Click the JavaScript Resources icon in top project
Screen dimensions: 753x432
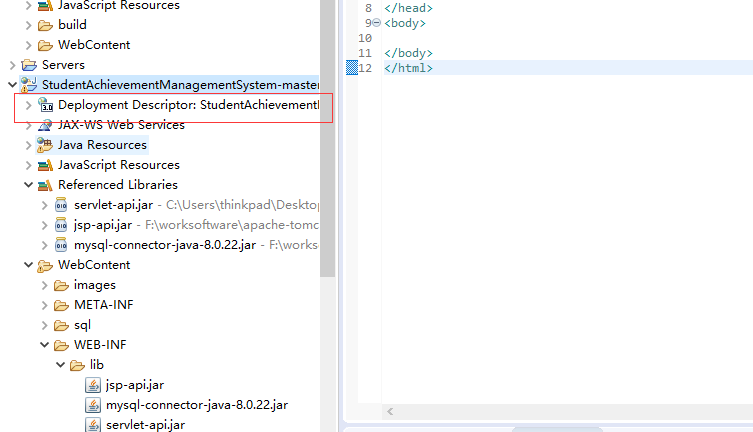pos(45,5)
